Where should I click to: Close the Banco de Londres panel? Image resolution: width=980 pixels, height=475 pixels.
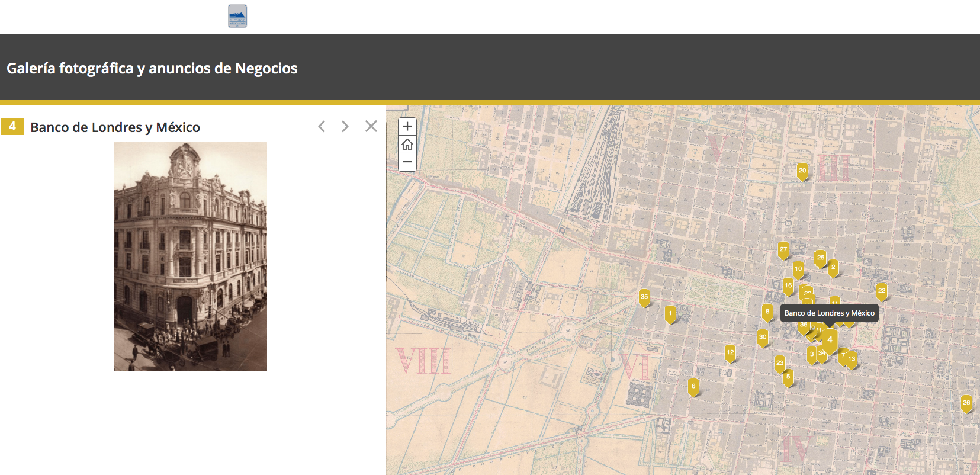[x=371, y=126]
